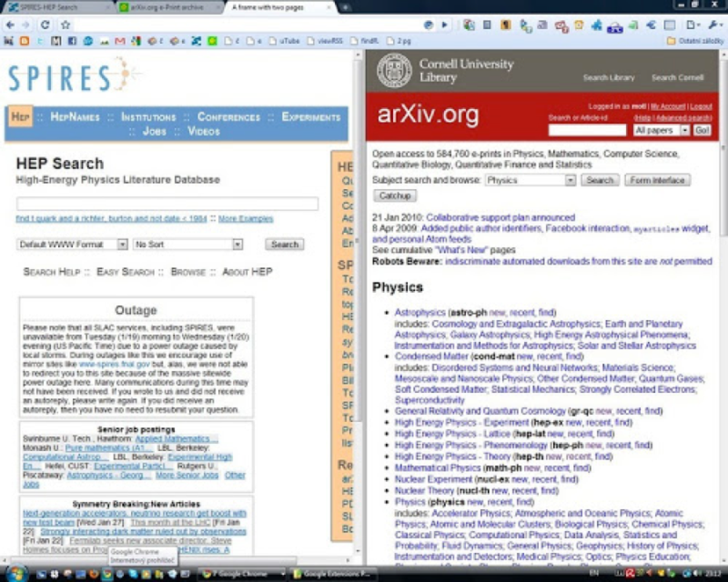Viewport: 728px width, 582px height.
Task: Click the Firefox icon in the taskbar
Action: click(x=94, y=574)
